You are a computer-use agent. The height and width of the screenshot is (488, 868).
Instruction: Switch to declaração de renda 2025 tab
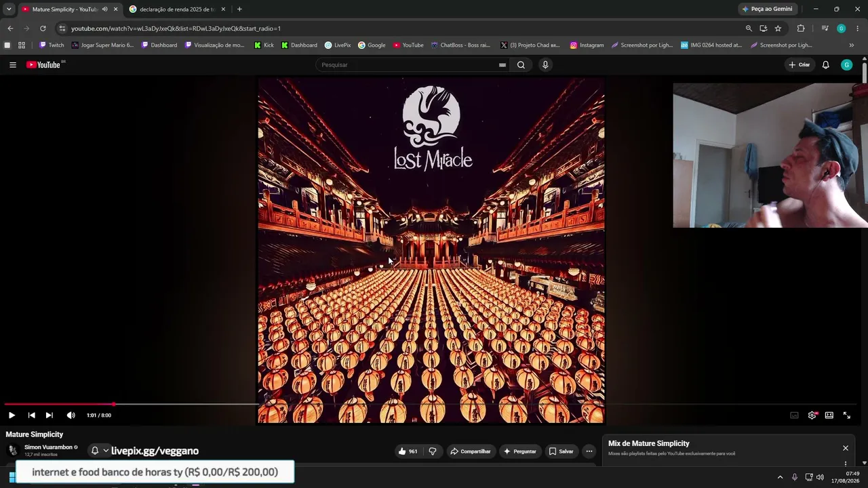[x=178, y=9]
